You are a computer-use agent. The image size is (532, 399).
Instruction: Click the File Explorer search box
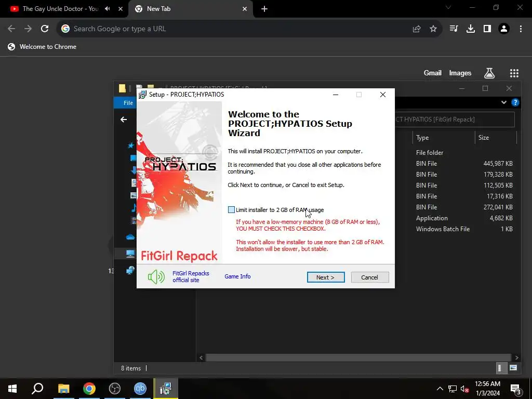click(455, 119)
